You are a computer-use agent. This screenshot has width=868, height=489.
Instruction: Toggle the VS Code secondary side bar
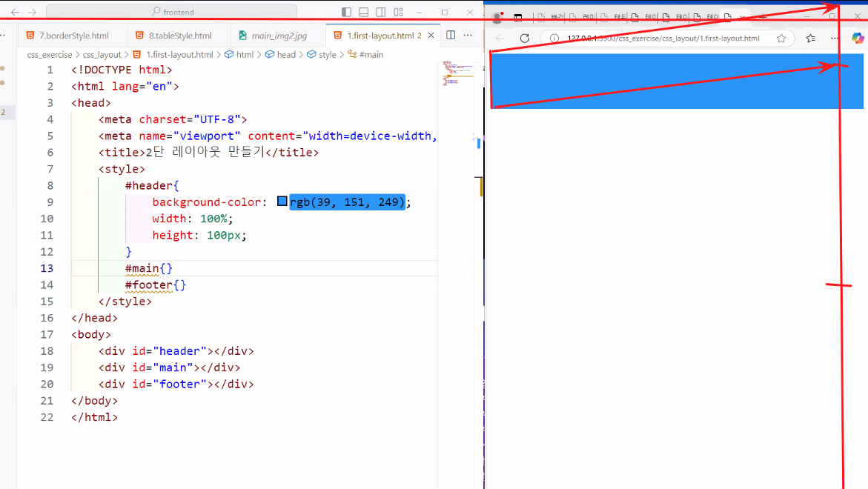[381, 12]
